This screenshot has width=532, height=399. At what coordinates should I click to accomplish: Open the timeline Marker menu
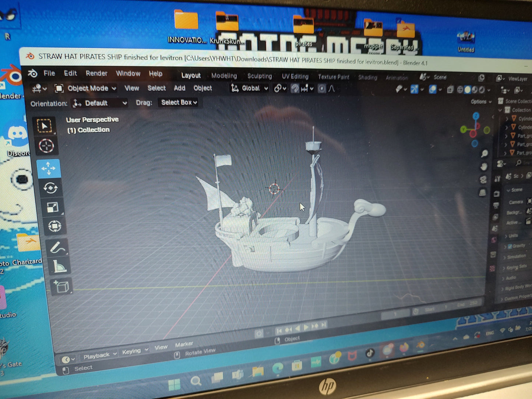coord(184,344)
